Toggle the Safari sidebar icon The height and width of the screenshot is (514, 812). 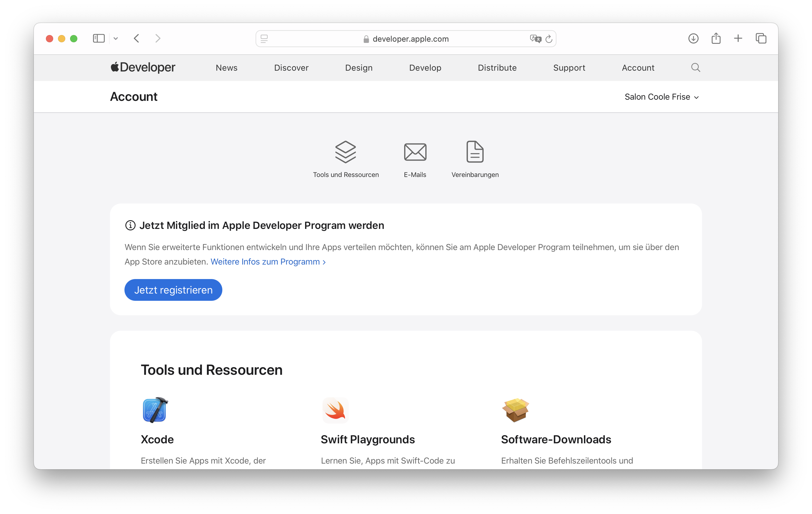coord(98,38)
